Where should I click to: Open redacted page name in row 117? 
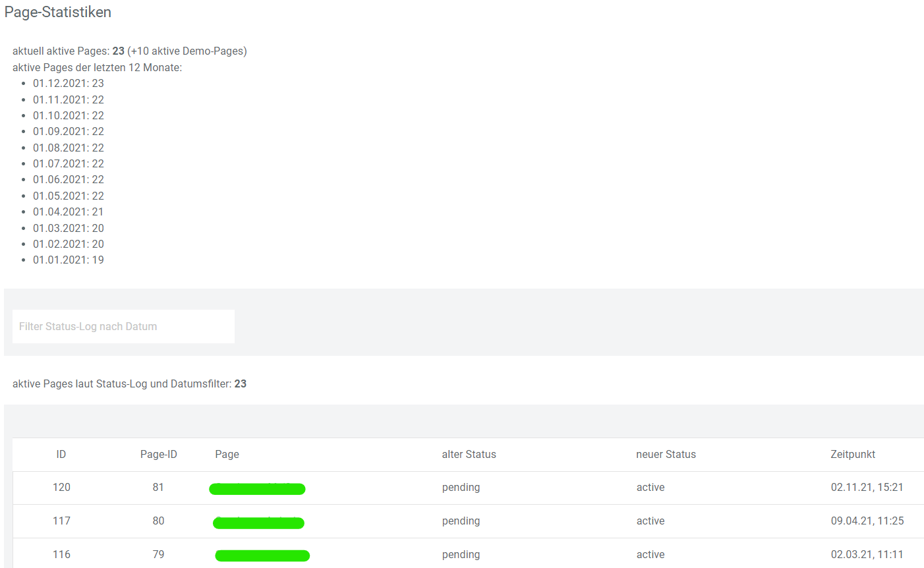(x=258, y=523)
